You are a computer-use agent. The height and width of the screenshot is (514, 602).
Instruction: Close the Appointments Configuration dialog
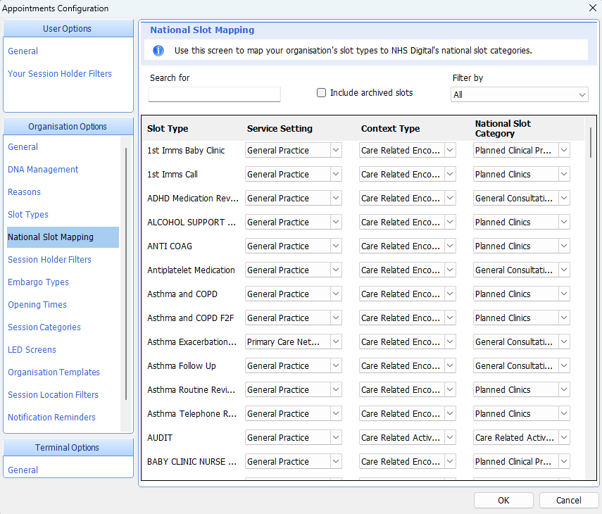tap(593, 8)
